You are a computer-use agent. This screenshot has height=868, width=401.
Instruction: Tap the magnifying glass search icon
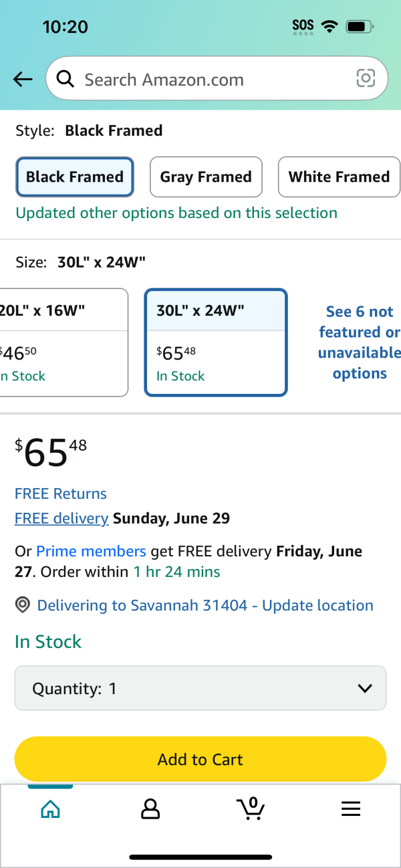coord(65,79)
